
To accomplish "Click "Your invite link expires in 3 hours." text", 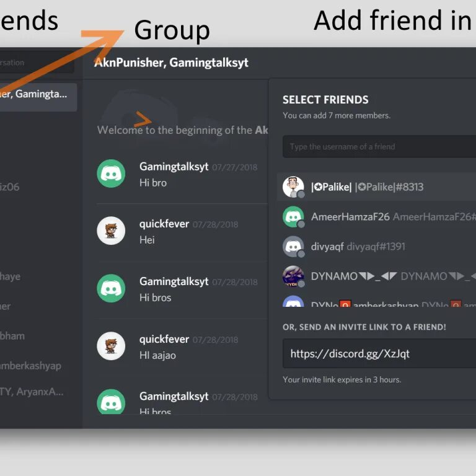I will (342, 380).
